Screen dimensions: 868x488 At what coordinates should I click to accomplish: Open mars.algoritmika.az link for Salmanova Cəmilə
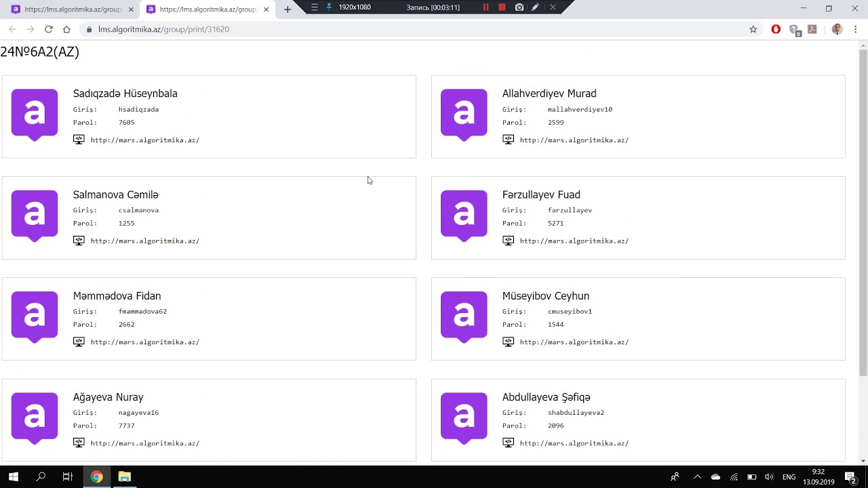pos(145,241)
